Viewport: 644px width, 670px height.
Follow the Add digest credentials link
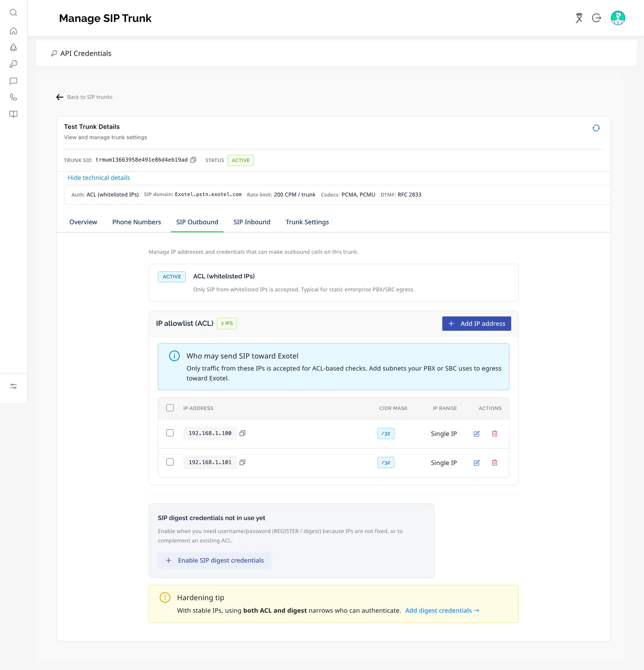pyautogui.click(x=442, y=610)
